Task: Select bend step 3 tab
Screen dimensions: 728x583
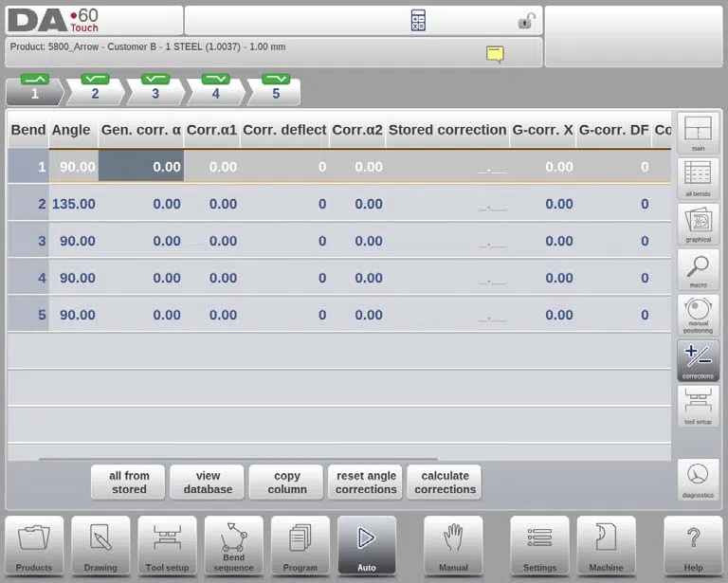Action: pyautogui.click(x=155, y=90)
